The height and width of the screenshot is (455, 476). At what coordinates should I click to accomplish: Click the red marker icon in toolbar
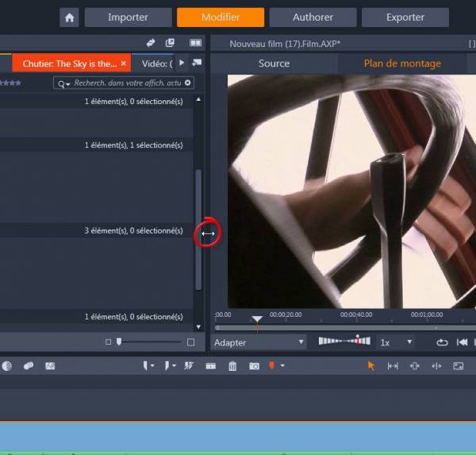(x=271, y=366)
